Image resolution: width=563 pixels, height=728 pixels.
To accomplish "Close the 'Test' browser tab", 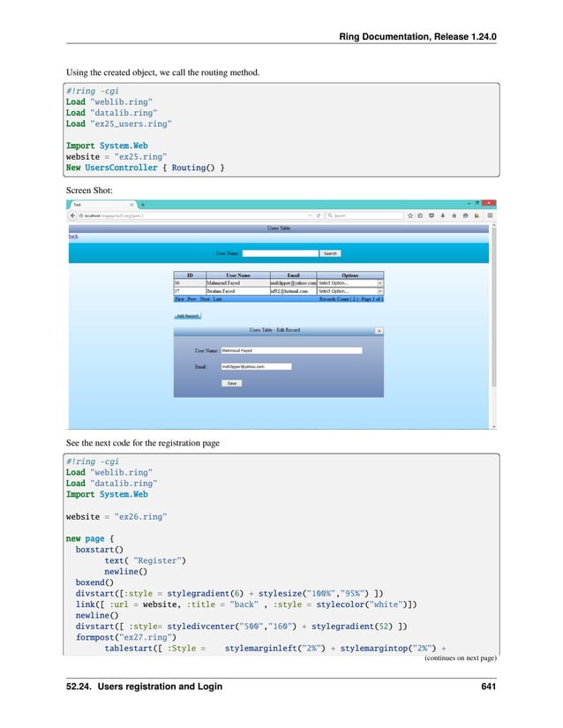I will (131, 205).
